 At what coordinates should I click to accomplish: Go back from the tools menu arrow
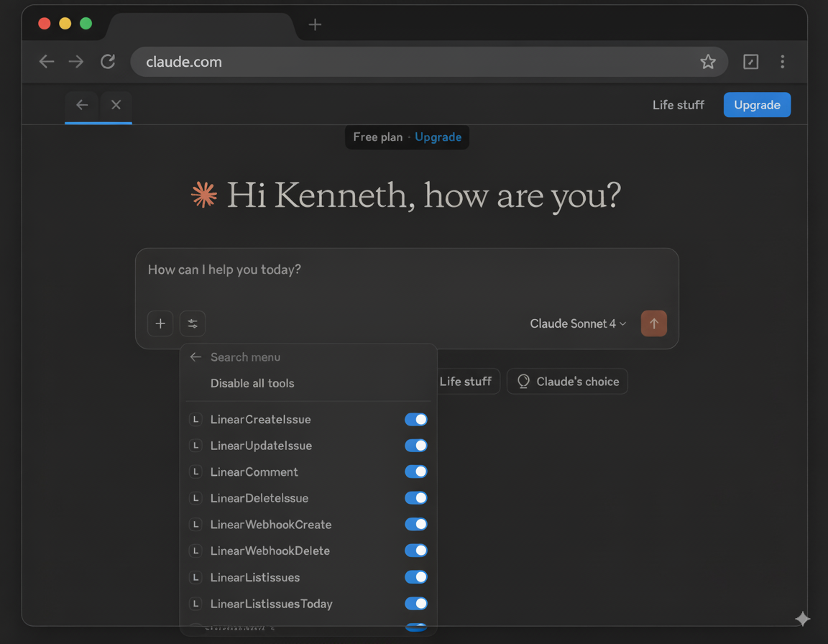click(x=195, y=356)
